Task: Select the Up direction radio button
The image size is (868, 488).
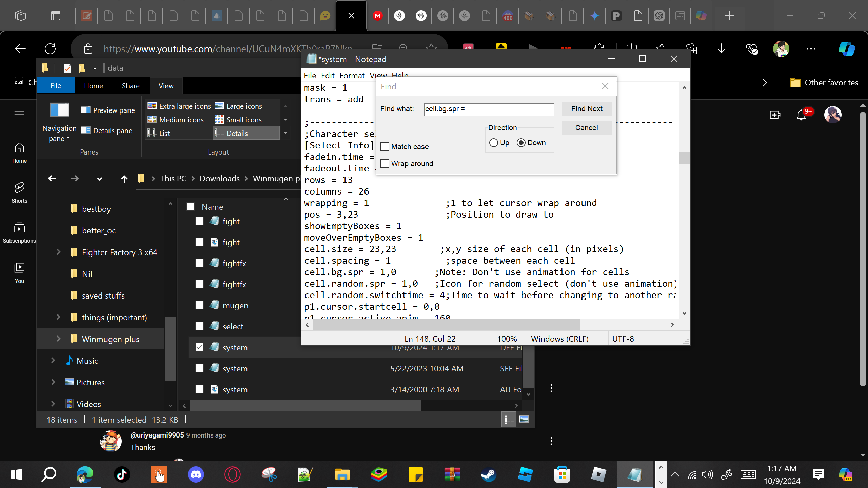Action: click(494, 143)
